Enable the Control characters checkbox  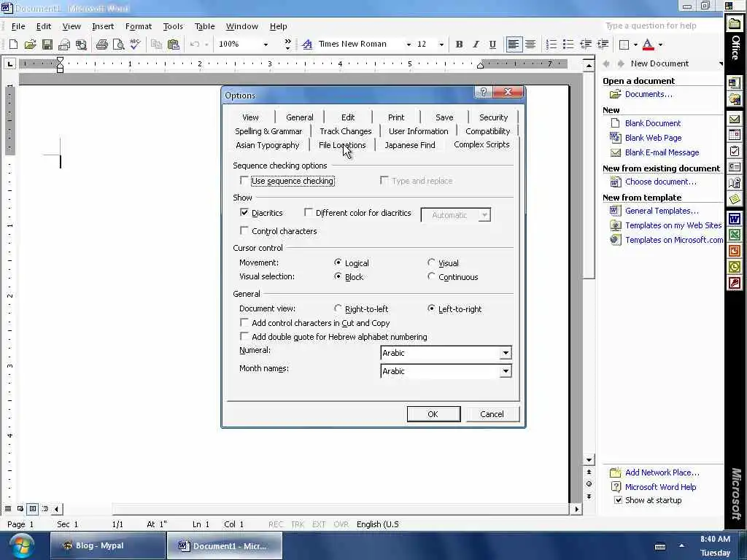click(x=244, y=230)
